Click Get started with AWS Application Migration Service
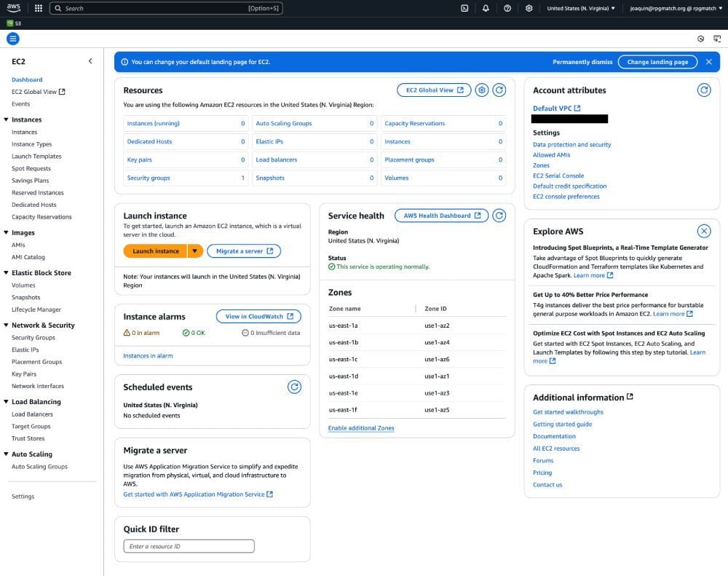This screenshot has height=576, width=728. click(198, 494)
